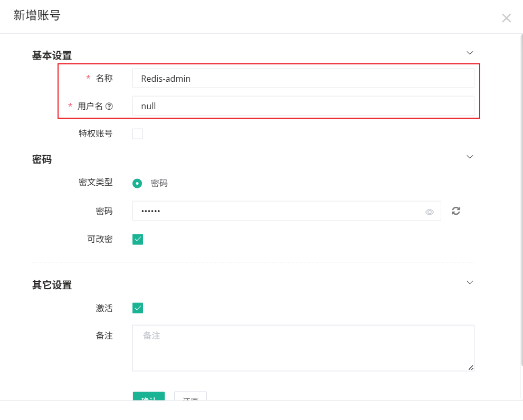The height and width of the screenshot is (420, 523).
Task: Click the 用户名 field containing null
Action: tap(303, 106)
